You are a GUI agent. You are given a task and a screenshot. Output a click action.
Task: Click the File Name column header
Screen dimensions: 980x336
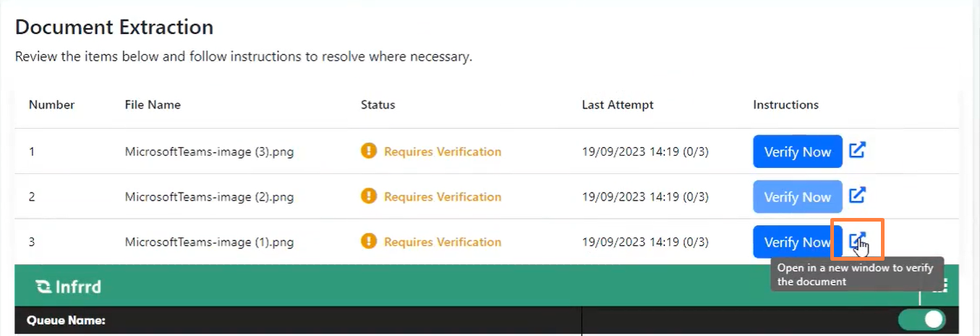tap(153, 105)
